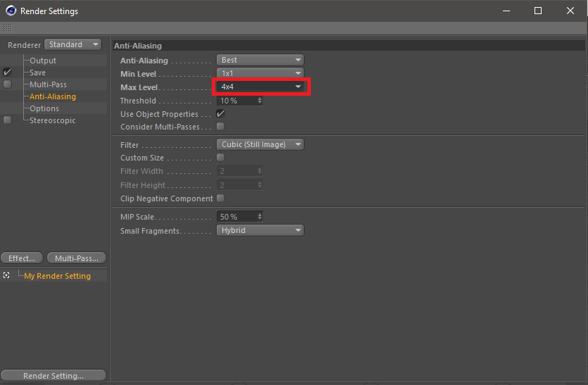Viewport: 588px width, 385px height.
Task: Close the Render Settings window
Action: [x=570, y=11]
